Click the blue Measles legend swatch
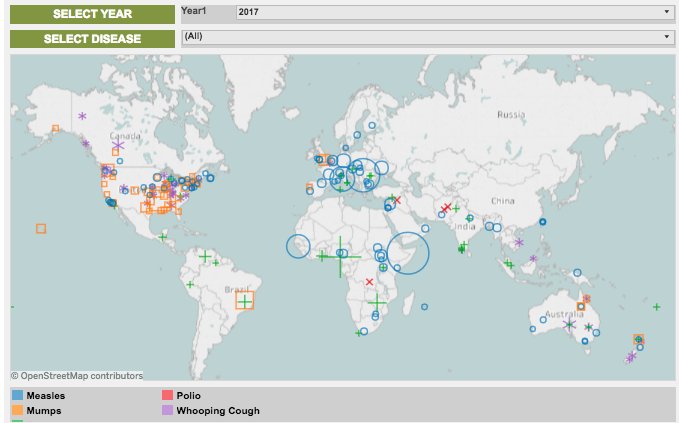The width and height of the screenshot is (679, 423). (18, 396)
